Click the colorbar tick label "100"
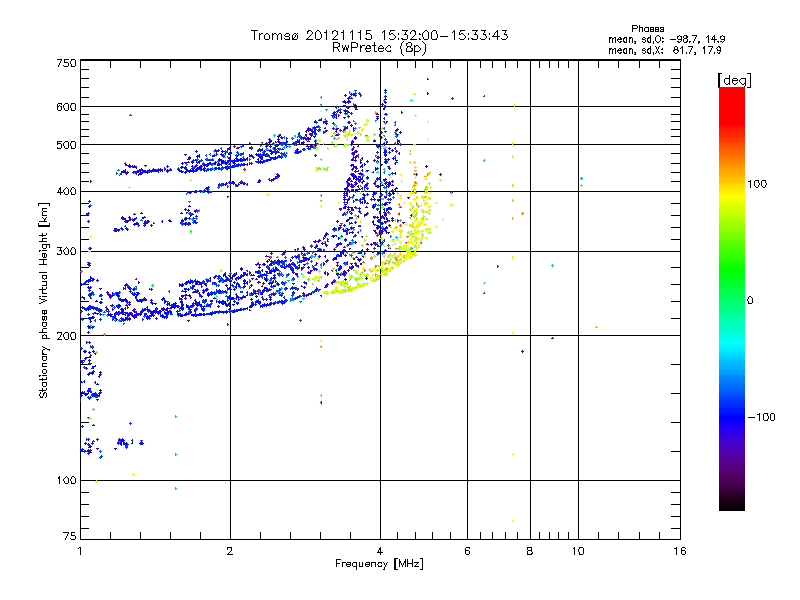The height and width of the screenshot is (600, 800). click(x=757, y=184)
